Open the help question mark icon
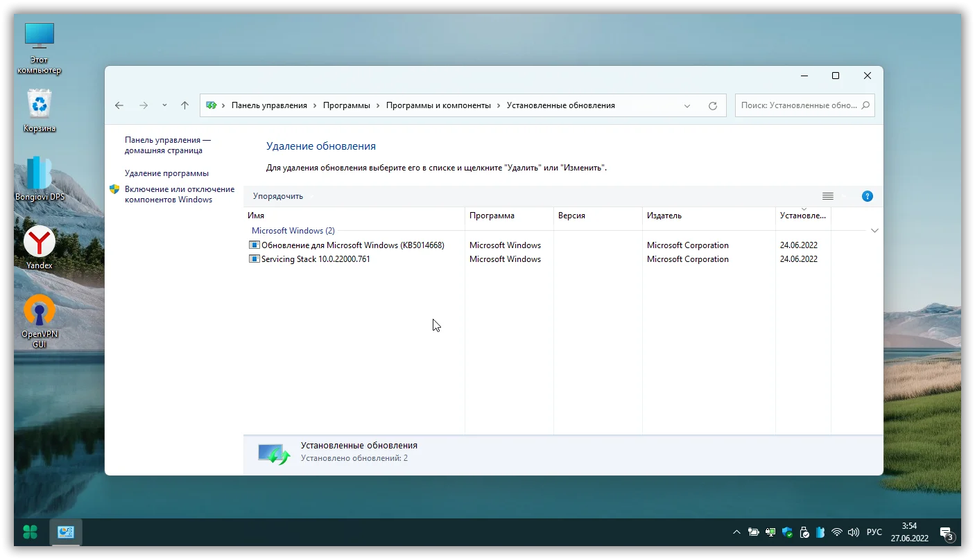 [x=867, y=196]
